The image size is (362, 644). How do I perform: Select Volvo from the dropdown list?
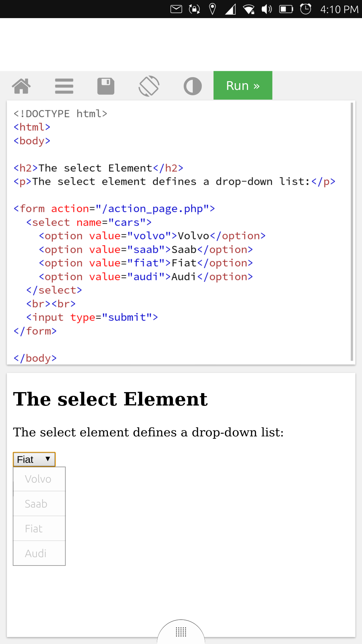[x=38, y=479]
